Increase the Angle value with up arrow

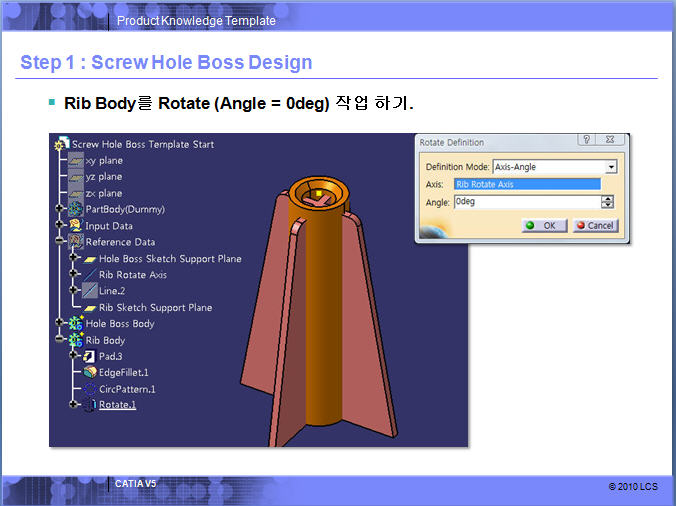(x=607, y=198)
